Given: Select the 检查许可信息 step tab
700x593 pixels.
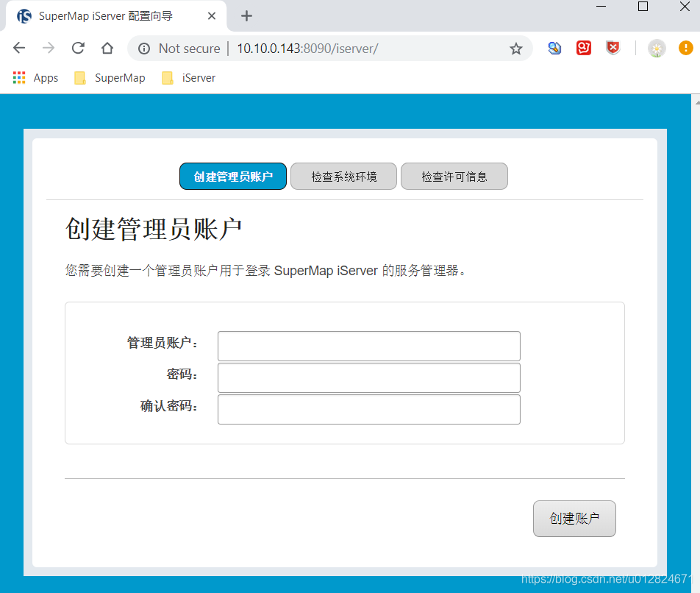Looking at the screenshot, I should (x=454, y=177).
